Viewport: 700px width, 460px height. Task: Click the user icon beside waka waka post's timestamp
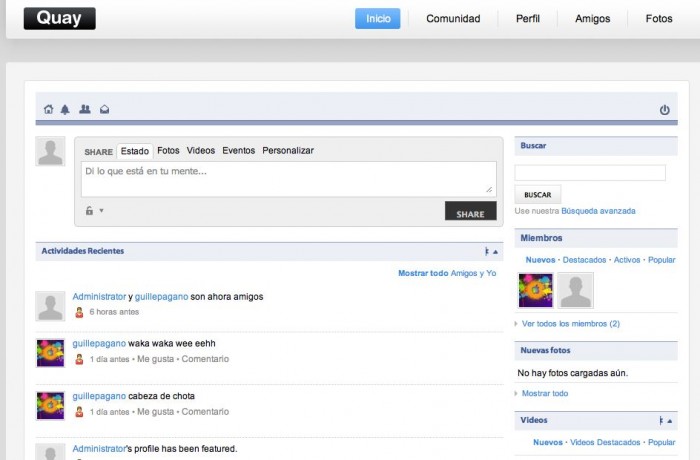tap(79, 359)
